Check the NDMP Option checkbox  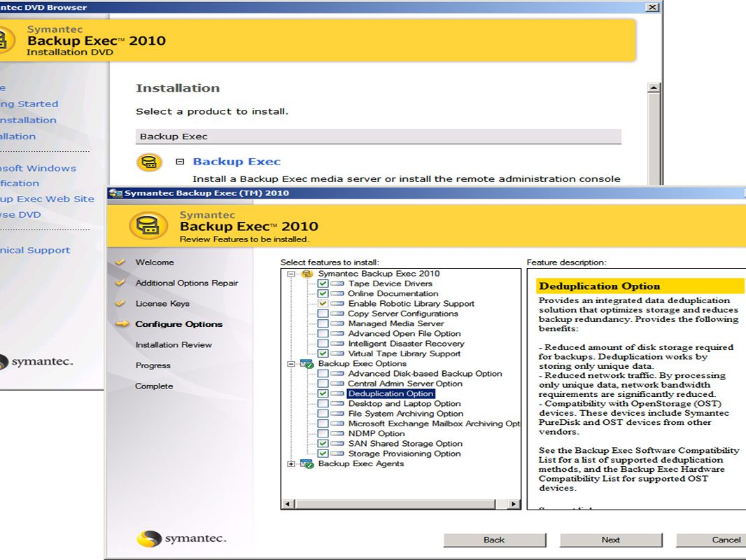(x=323, y=433)
